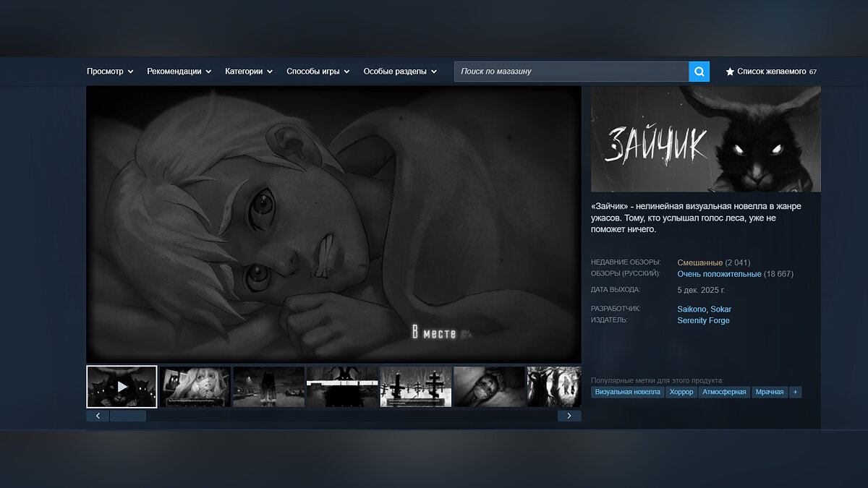Click the wishlist count 67
The height and width of the screenshot is (488, 868).
[813, 72]
